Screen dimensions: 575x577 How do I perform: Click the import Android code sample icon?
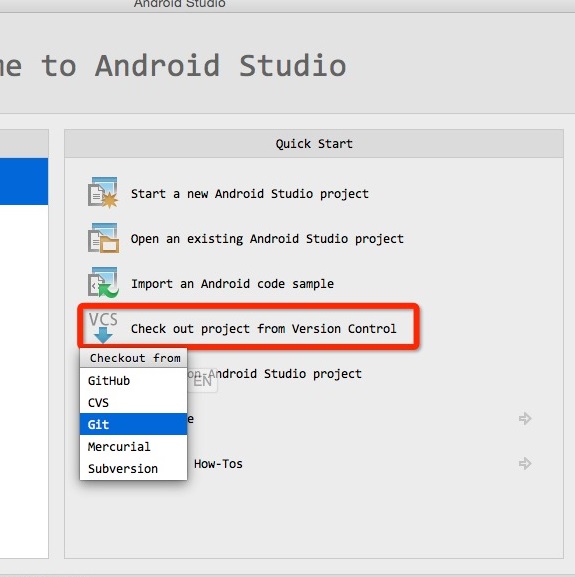[x=103, y=282]
